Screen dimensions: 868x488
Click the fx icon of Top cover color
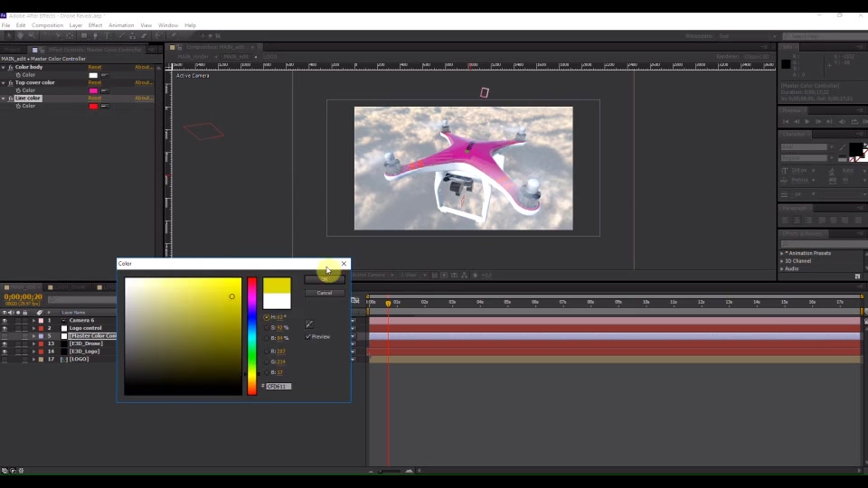(x=11, y=82)
